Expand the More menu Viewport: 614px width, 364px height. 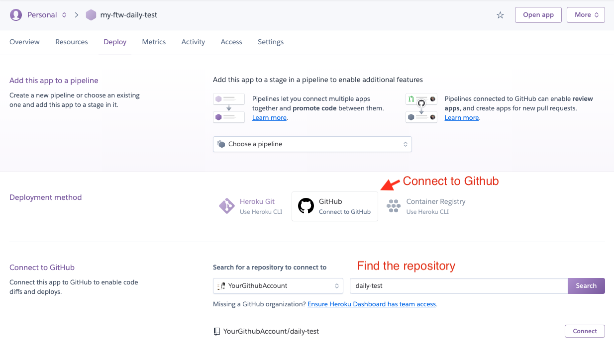point(586,15)
